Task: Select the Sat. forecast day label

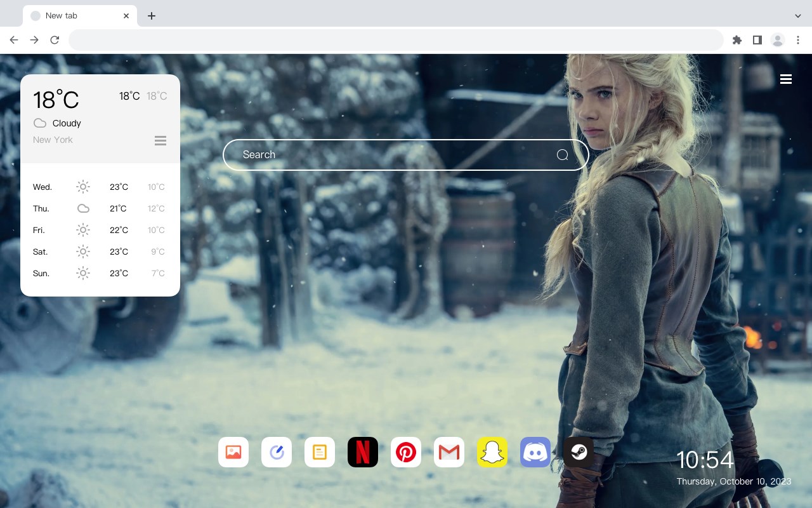Action: click(x=41, y=252)
